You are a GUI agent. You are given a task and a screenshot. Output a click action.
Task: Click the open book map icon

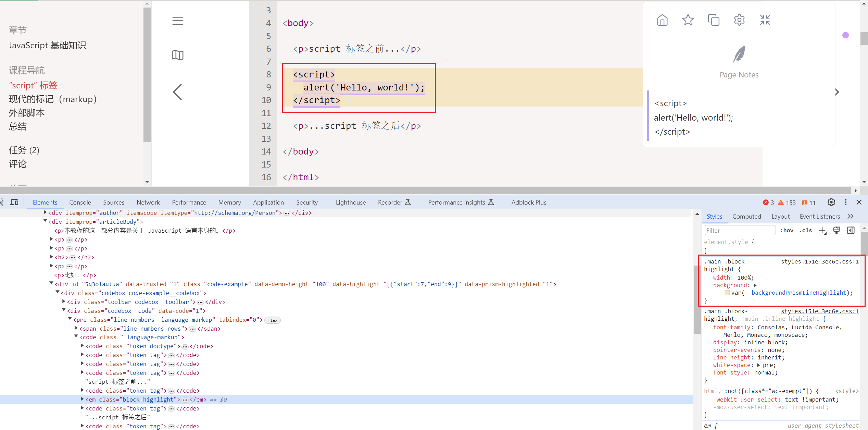pos(177,55)
